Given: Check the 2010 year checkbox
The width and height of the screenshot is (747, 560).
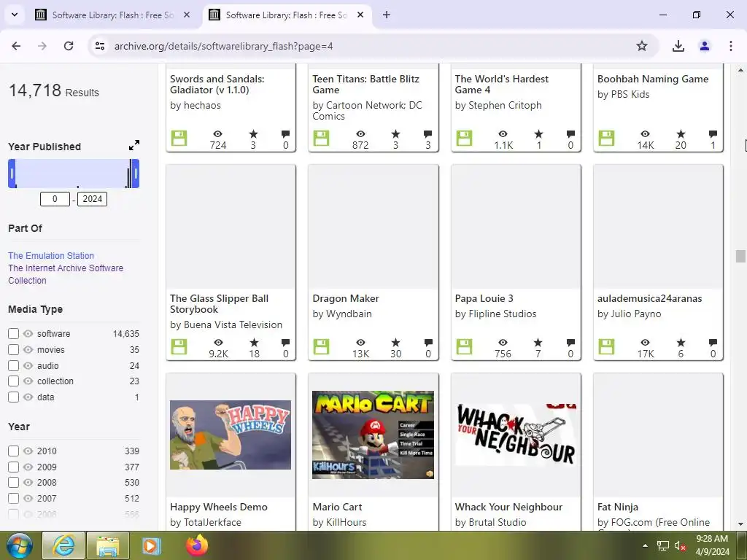Looking at the screenshot, I should [13, 451].
